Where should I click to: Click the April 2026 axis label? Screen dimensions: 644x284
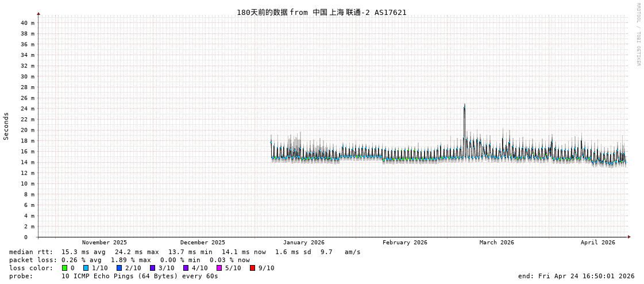tap(597, 243)
